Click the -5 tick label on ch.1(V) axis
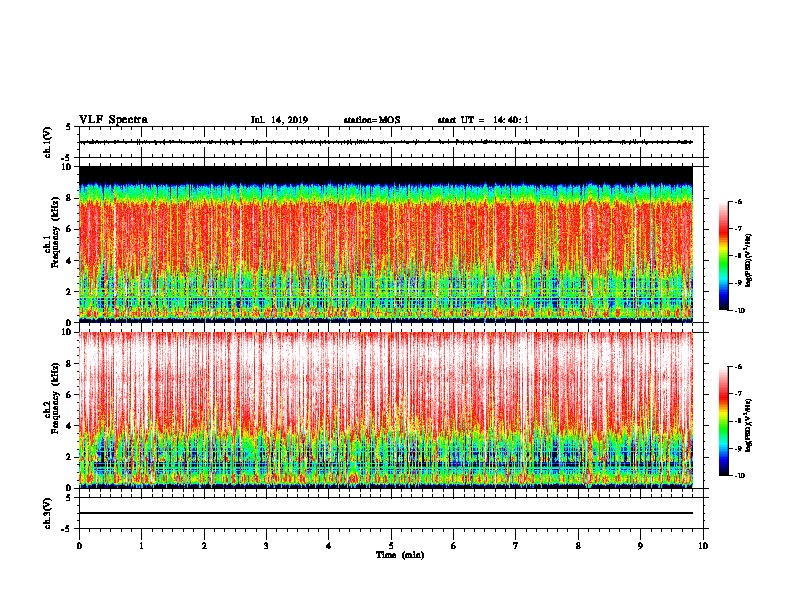 pos(67,158)
